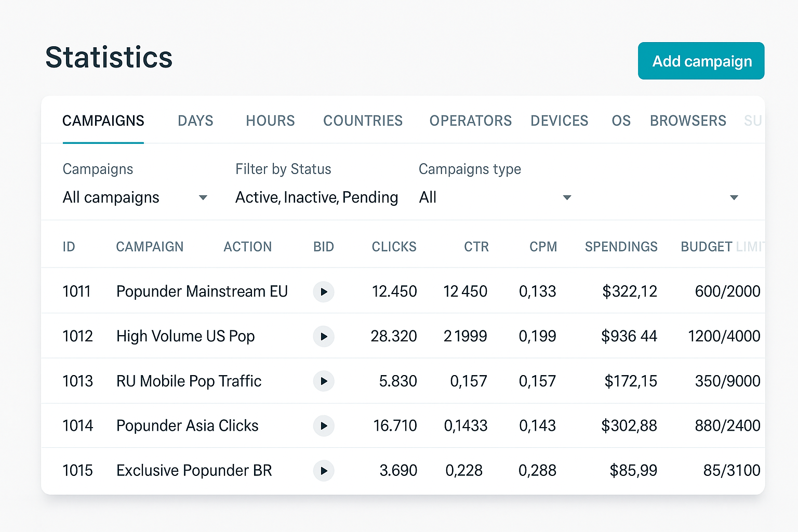Click clicks value 28.320
This screenshot has height=532, width=798.
394,336
